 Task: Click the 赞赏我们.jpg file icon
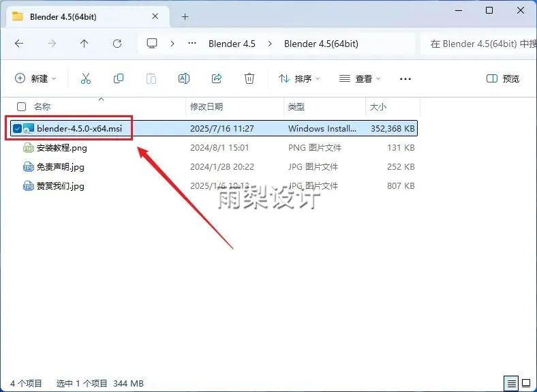pyautogui.click(x=29, y=186)
